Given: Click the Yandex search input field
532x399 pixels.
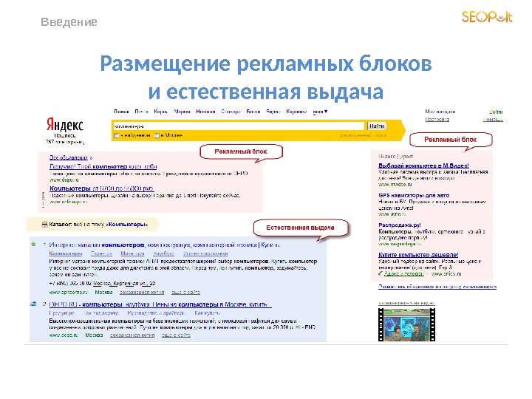Looking at the screenshot, I should [x=239, y=126].
